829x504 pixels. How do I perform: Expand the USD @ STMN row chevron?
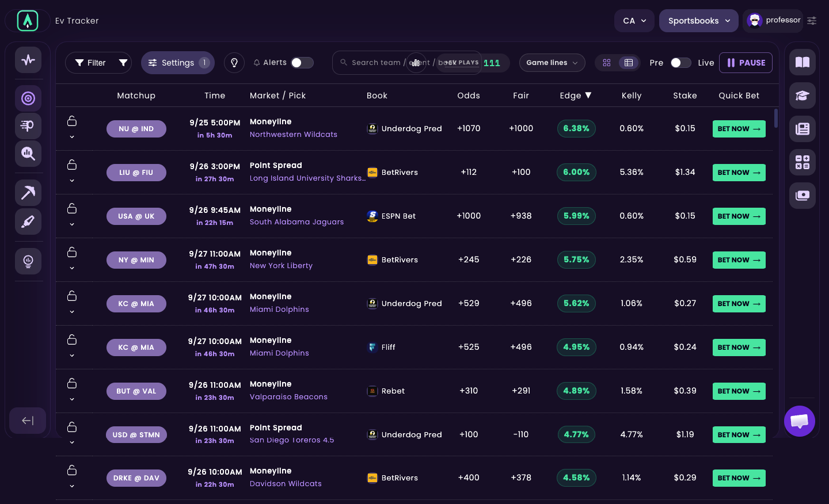point(72,442)
